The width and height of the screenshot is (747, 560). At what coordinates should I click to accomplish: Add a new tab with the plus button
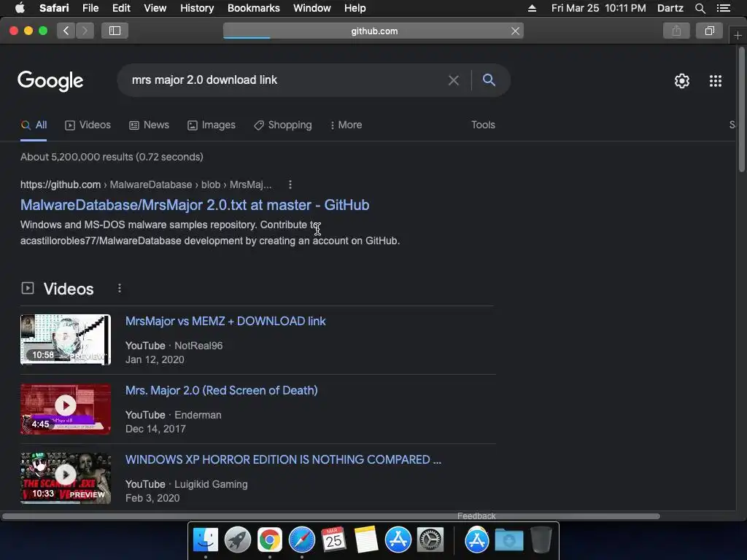(738, 35)
